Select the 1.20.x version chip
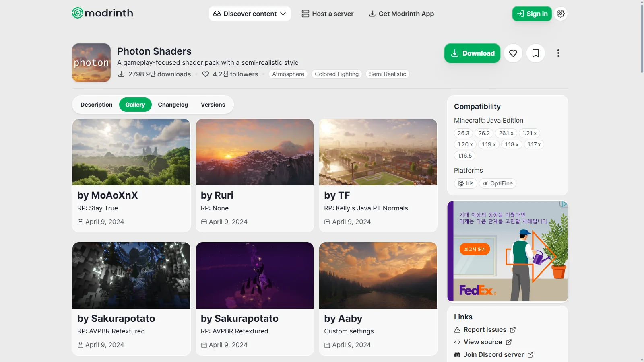 (465, 144)
